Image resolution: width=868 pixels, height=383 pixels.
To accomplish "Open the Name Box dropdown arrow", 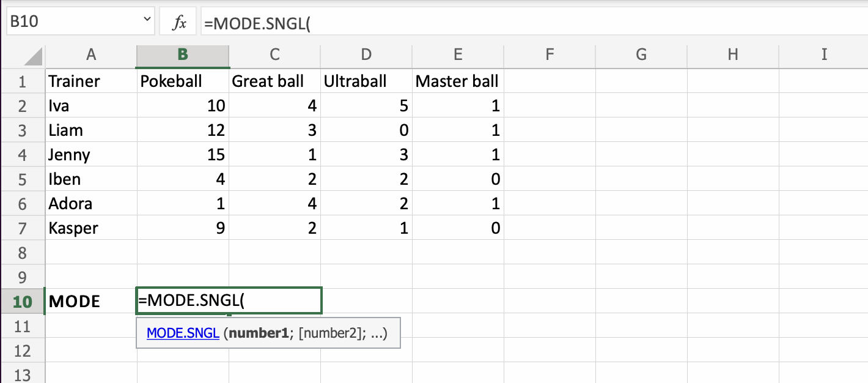I will click(147, 21).
